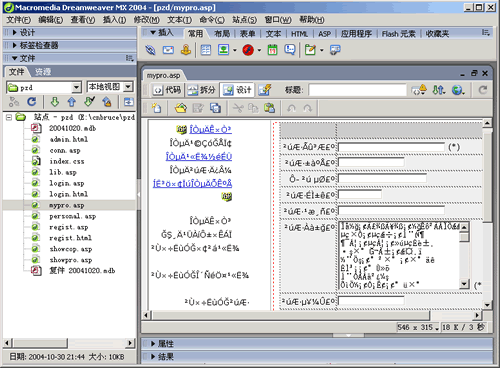500x369 pixels.
Task: Open the Insert menu in menu bar
Action: [114, 20]
